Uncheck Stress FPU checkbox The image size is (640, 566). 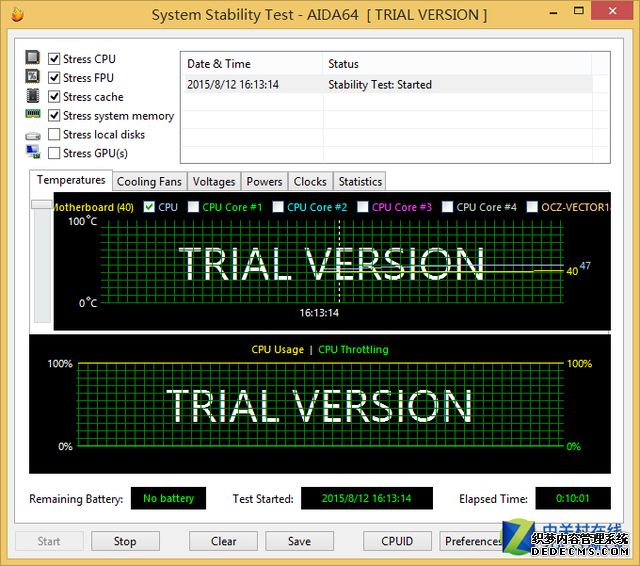click(54, 78)
